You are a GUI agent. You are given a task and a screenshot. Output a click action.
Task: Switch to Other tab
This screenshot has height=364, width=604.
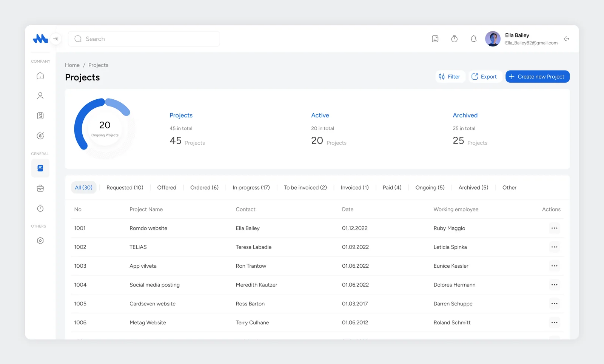[509, 187]
